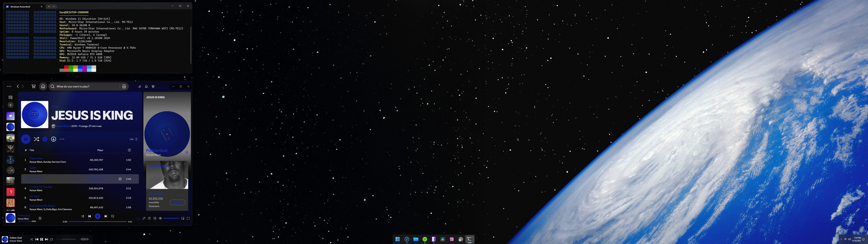
Task: Open the Spotify three-dot main menu
Action: tap(9, 87)
